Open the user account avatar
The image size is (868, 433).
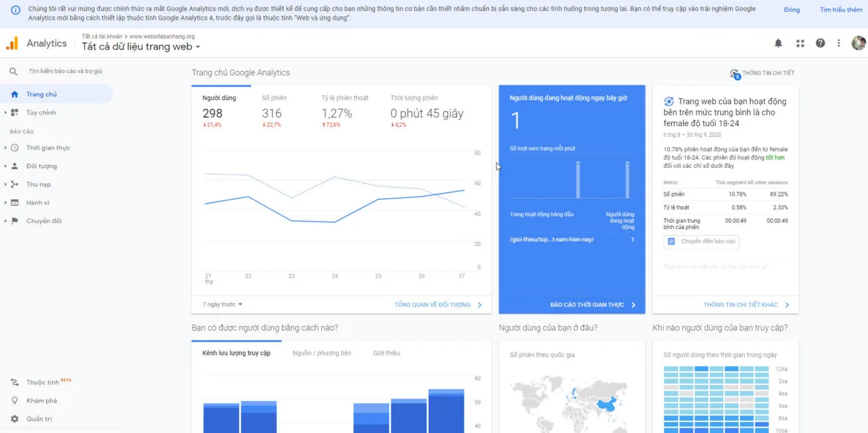click(859, 43)
